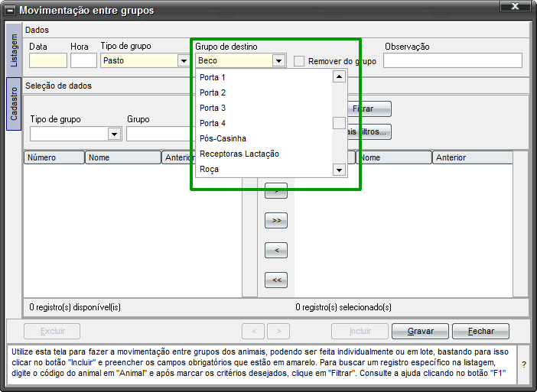
Task: Close the Movimentação entre grupos window
Action: pyautogui.click(x=515, y=7)
